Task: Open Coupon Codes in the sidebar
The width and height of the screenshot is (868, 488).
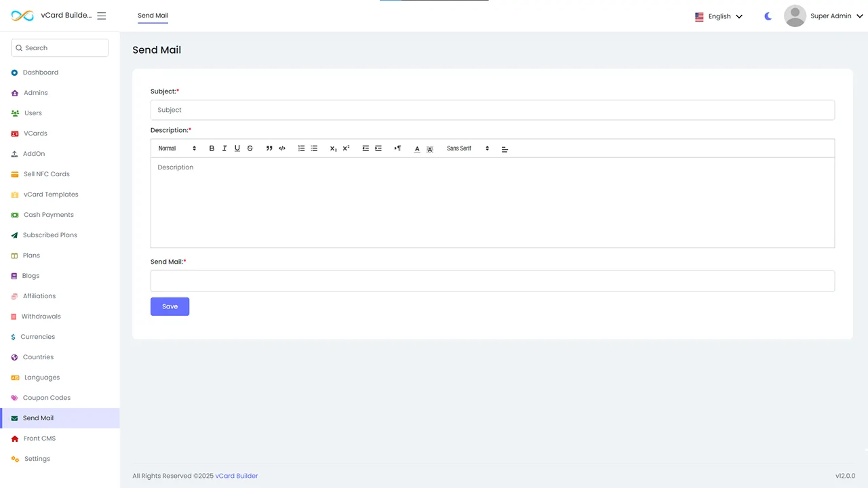Action: coord(47,398)
